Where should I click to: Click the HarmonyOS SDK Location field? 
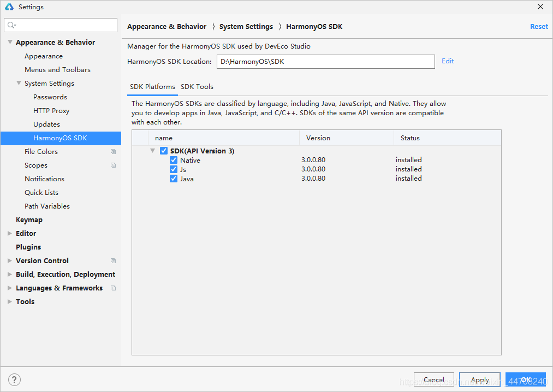325,62
